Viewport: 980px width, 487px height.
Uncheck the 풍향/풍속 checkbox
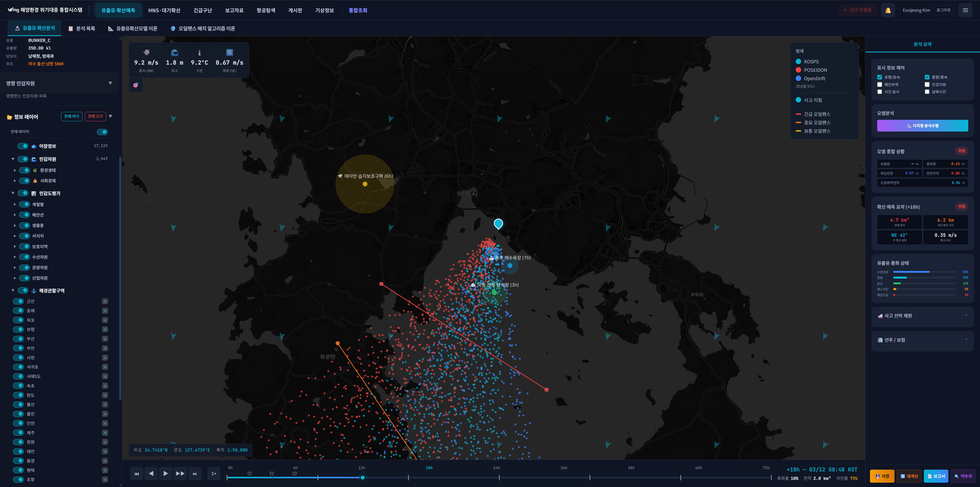point(927,77)
